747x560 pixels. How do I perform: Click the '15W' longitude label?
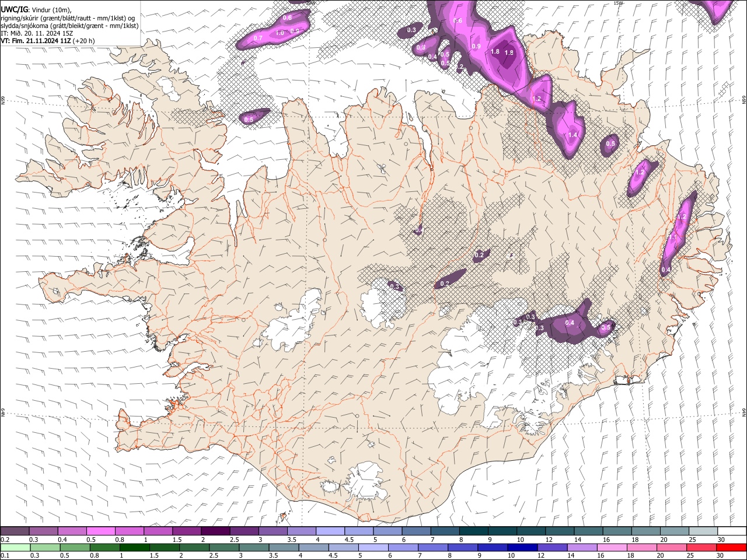click(618, 3)
